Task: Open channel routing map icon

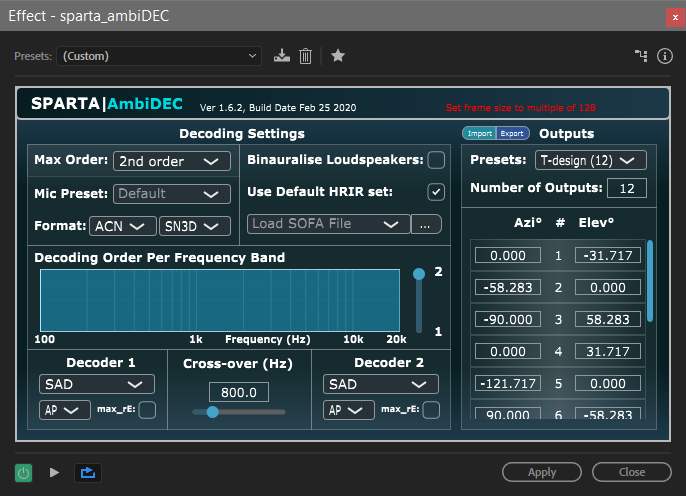Action: coord(641,56)
